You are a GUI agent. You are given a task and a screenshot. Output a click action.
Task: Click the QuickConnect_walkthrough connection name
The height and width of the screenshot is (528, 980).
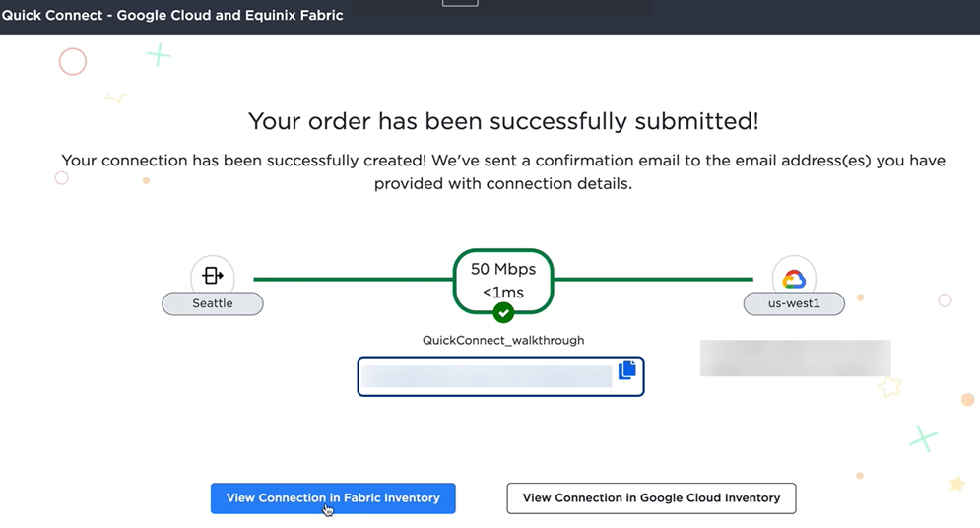coord(503,340)
